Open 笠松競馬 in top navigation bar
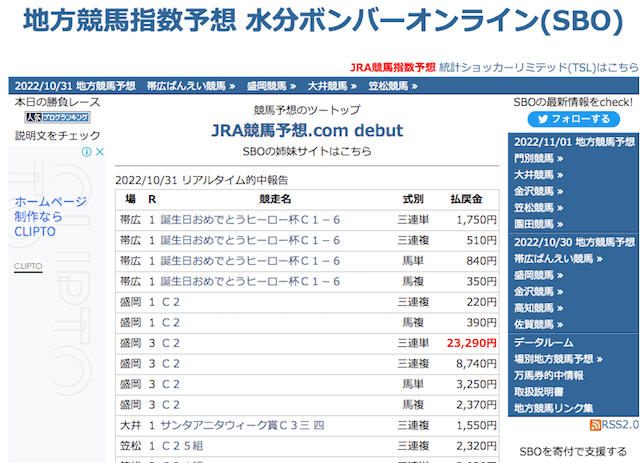640x463 pixels. coord(393,86)
